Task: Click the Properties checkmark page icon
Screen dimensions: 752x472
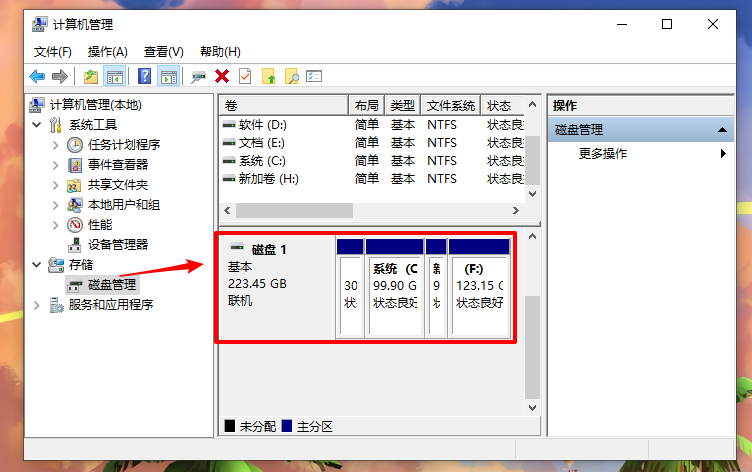Action: point(245,76)
